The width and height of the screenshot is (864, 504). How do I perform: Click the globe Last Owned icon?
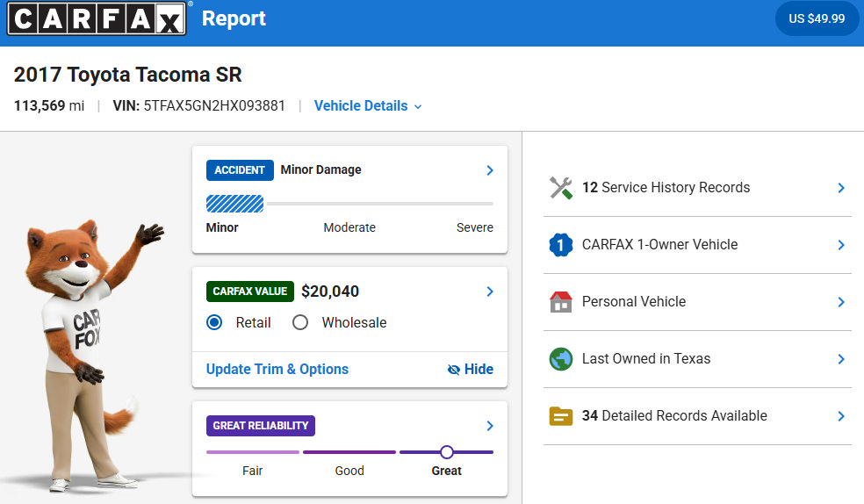tap(561, 359)
